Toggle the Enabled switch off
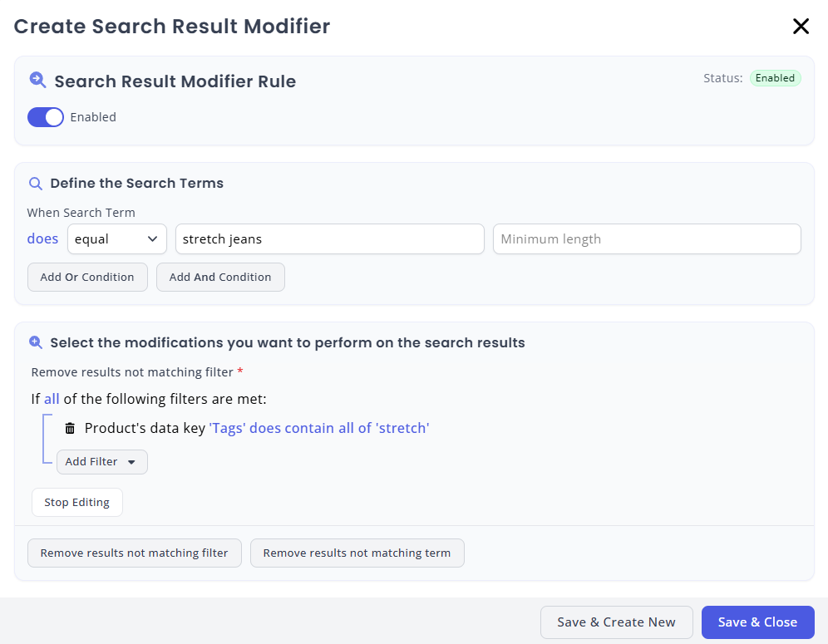 [46, 117]
